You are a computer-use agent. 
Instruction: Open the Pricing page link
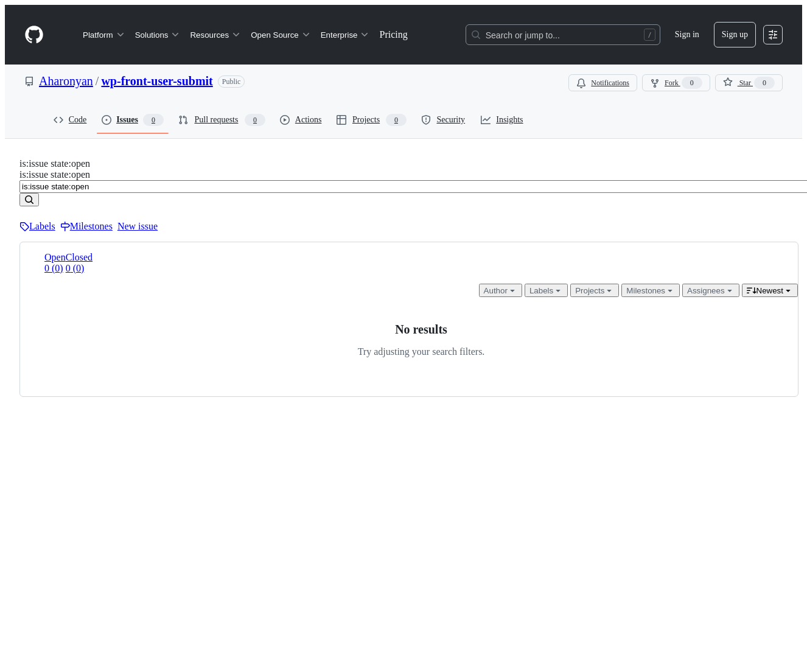393,35
